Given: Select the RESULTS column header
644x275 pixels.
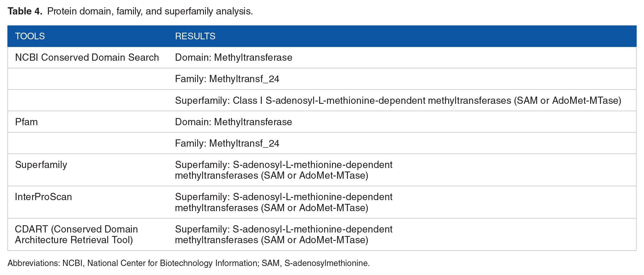Looking at the screenshot, I should pos(195,36).
